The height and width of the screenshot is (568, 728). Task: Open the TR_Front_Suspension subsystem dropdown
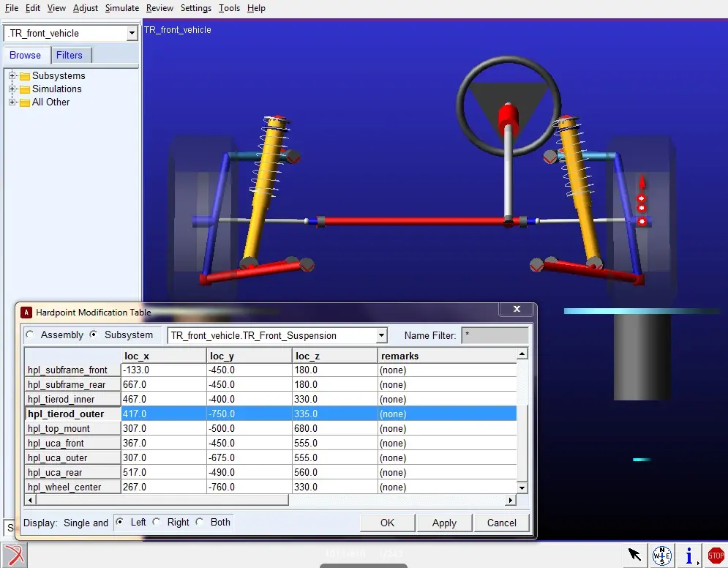tap(381, 335)
